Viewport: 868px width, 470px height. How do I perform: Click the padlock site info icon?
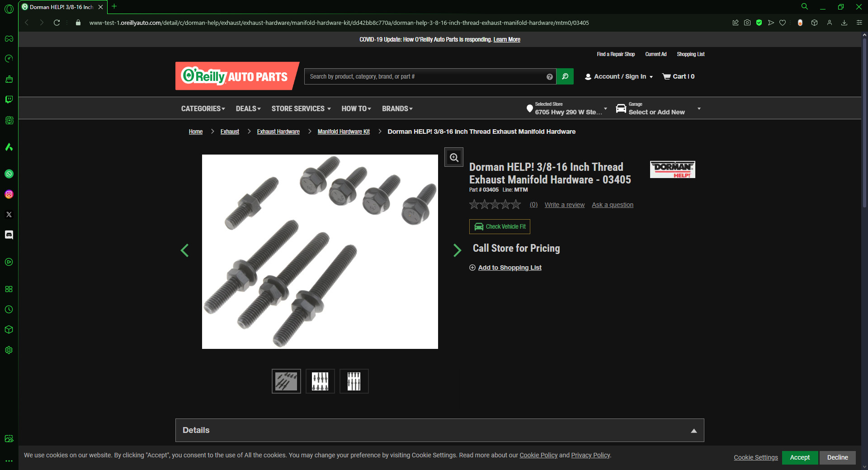78,23
